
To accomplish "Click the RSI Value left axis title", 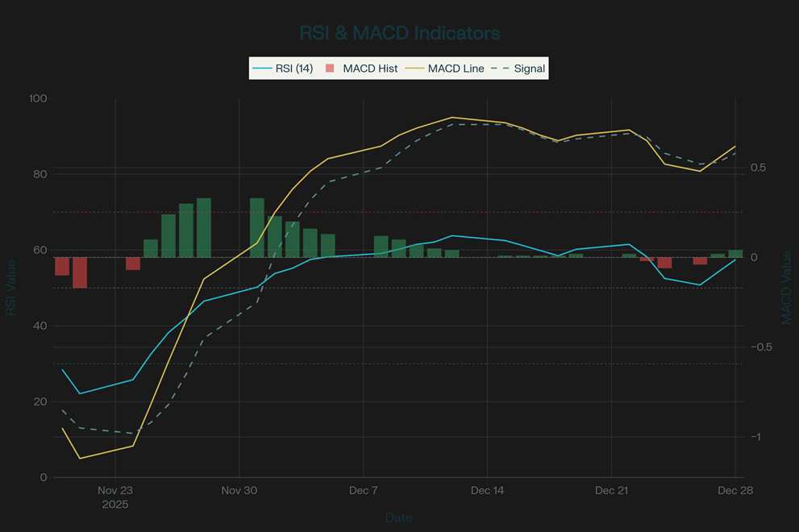I will click(x=10, y=288).
